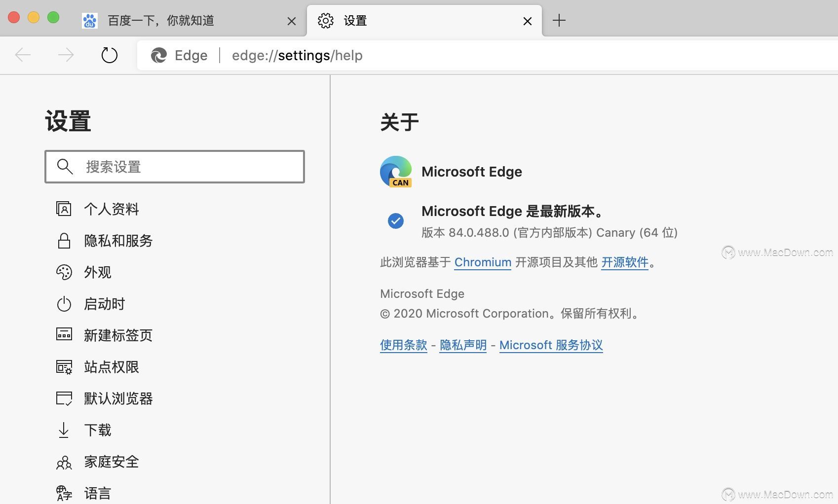838x504 pixels.
Task: Close the 百度一下 tab
Action: (x=292, y=21)
